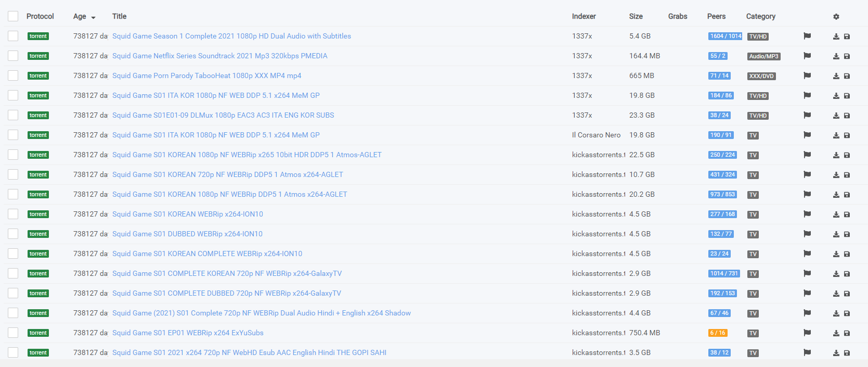Open Squid Game Season 1 Complete 2021 link
Viewport: 868px width, 367px height.
coord(231,36)
